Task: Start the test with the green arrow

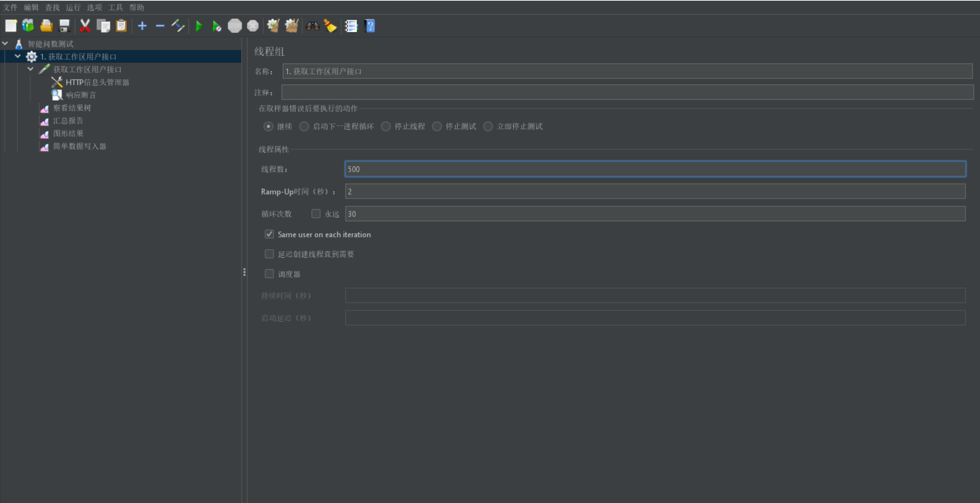Action: (199, 26)
